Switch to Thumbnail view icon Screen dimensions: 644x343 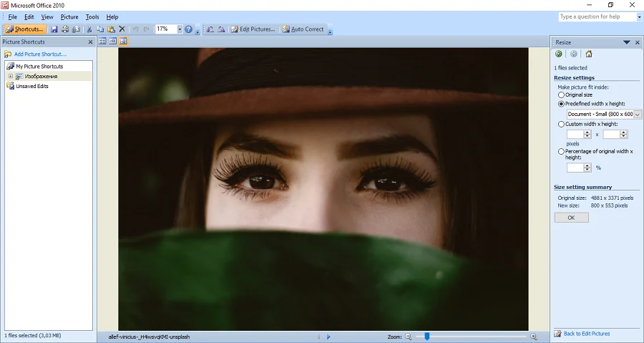click(x=102, y=42)
